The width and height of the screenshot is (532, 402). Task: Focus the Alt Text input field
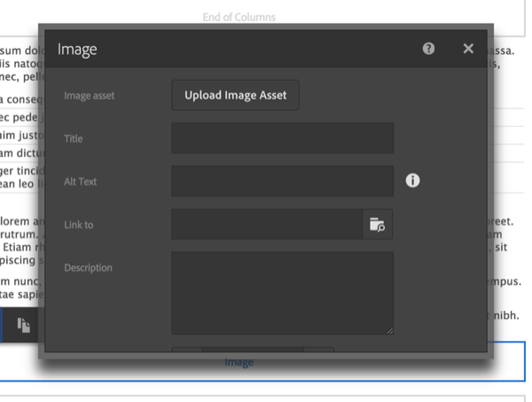[283, 181]
